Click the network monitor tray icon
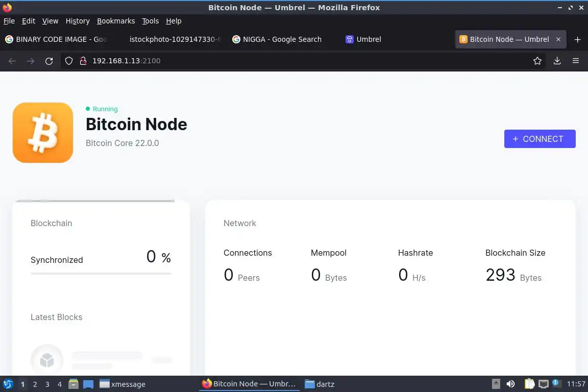Viewport: 588px width, 392px height. point(544,384)
